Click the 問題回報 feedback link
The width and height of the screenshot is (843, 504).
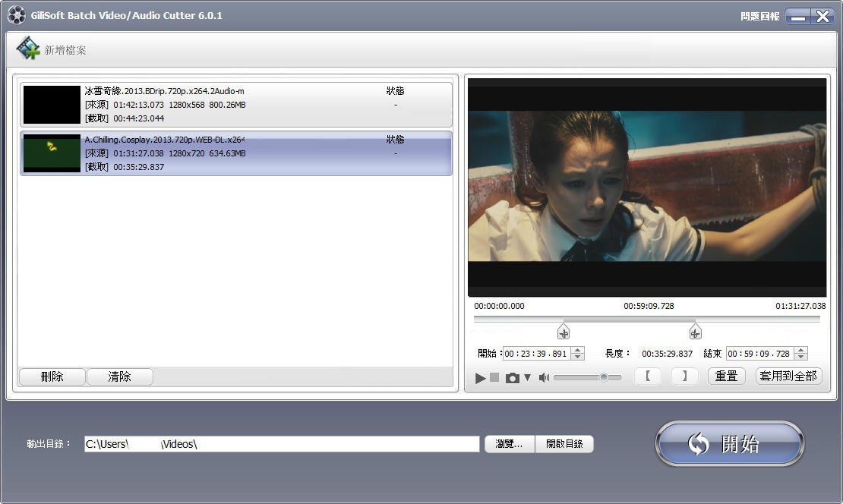(x=759, y=16)
